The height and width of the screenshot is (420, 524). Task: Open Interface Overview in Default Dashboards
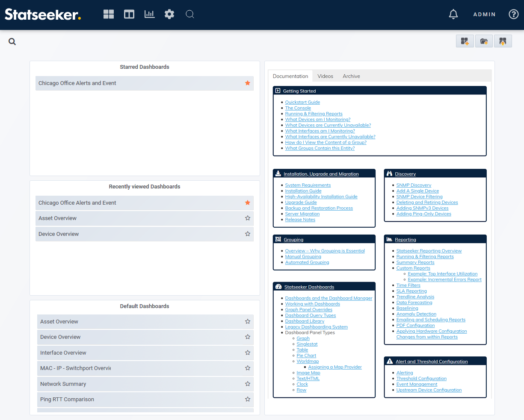click(x=63, y=353)
